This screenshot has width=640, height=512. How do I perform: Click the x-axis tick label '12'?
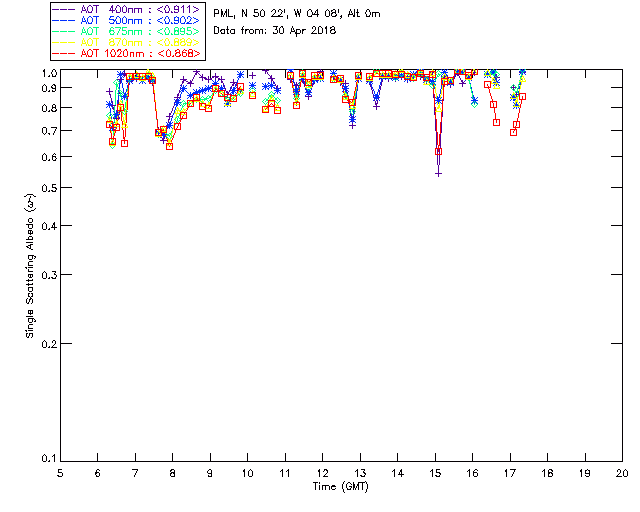click(x=322, y=473)
